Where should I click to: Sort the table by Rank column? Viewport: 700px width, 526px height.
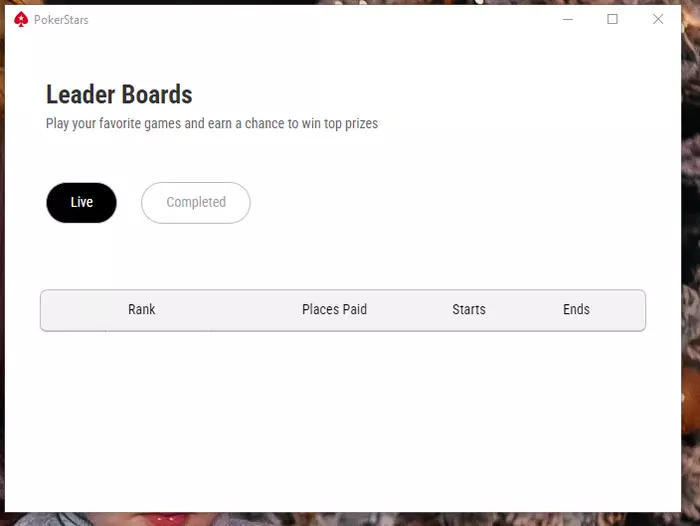click(142, 310)
